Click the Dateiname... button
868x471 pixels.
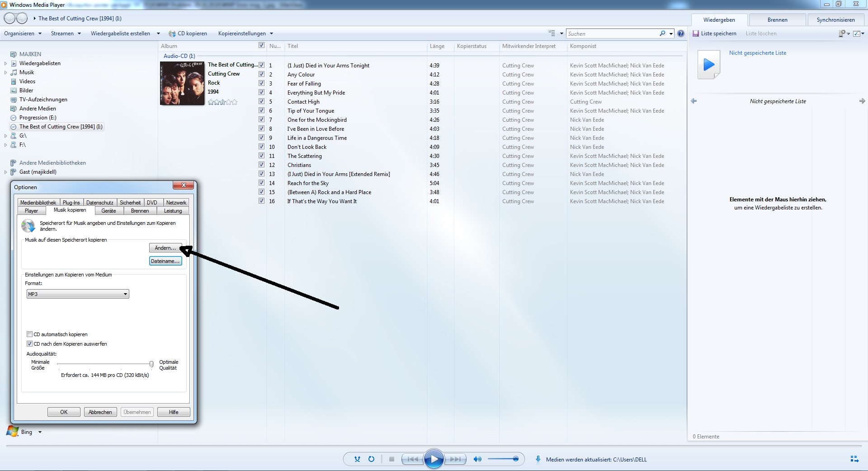[165, 261]
